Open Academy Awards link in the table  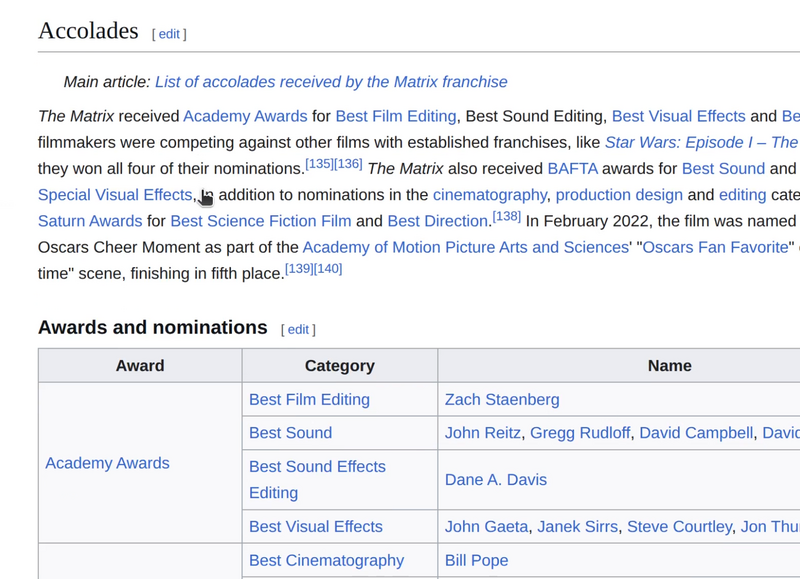click(107, 463)
